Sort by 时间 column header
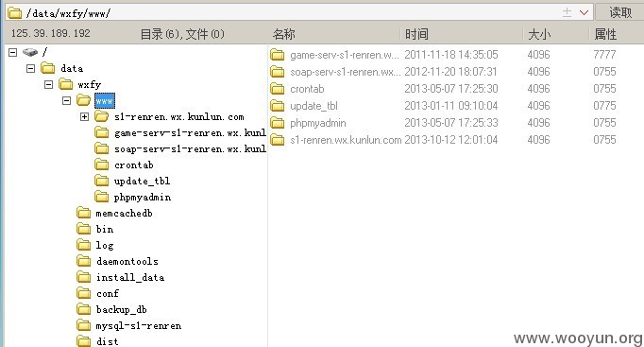The width and height of the screenshot is (644, 347). 416,34
